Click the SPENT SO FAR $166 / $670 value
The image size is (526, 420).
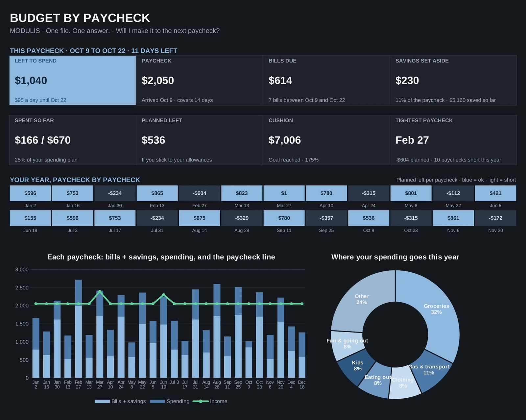click(43, 140)
